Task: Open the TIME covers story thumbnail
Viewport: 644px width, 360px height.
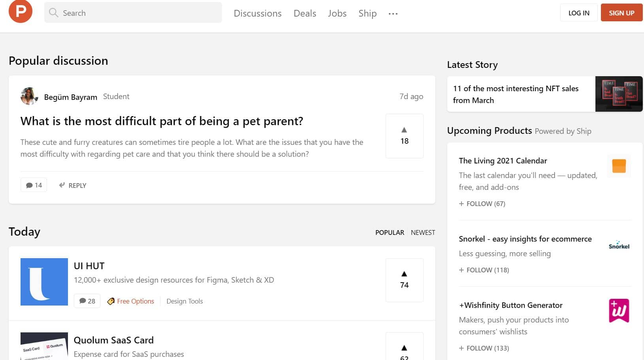Action: (619, 94)
